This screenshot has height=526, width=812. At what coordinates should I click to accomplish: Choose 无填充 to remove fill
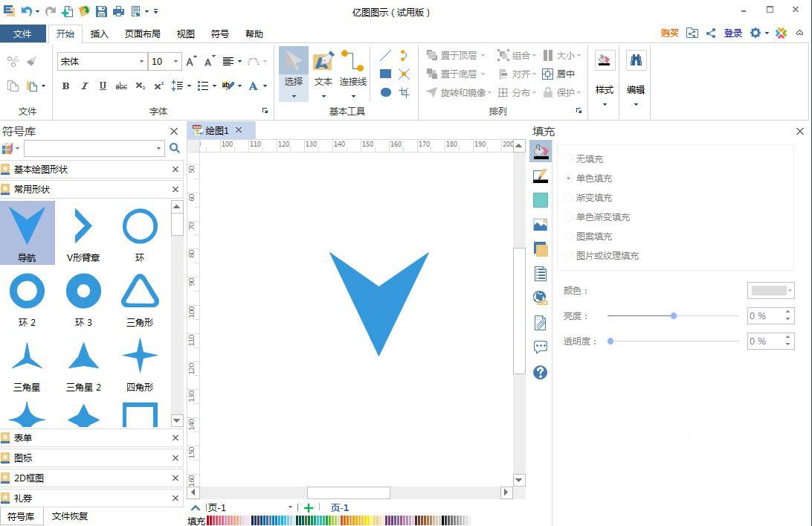tap(587, 158)
